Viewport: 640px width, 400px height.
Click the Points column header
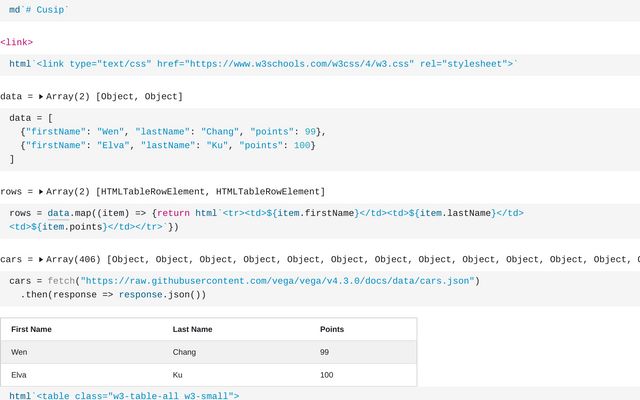pos(332,329)
